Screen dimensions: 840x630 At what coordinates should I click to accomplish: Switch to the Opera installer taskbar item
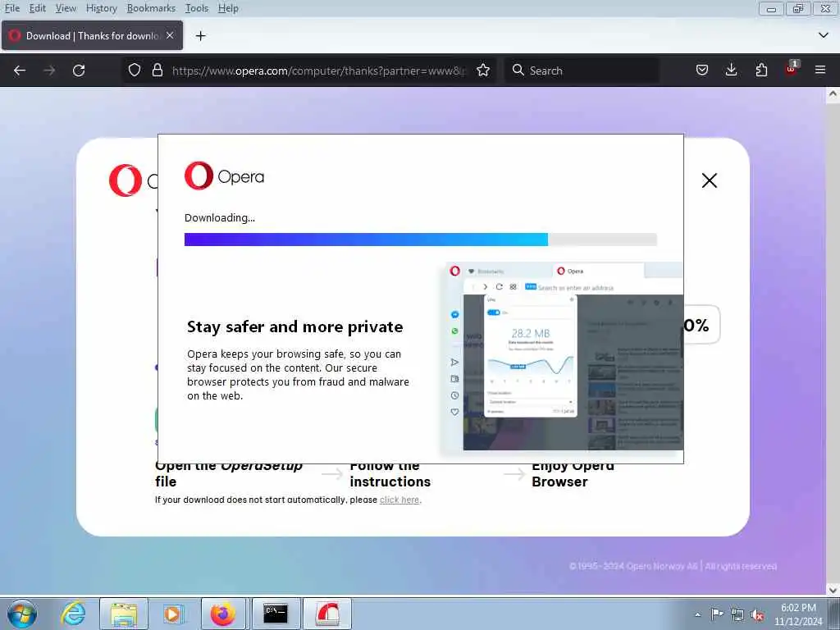[x=327, y=614]
